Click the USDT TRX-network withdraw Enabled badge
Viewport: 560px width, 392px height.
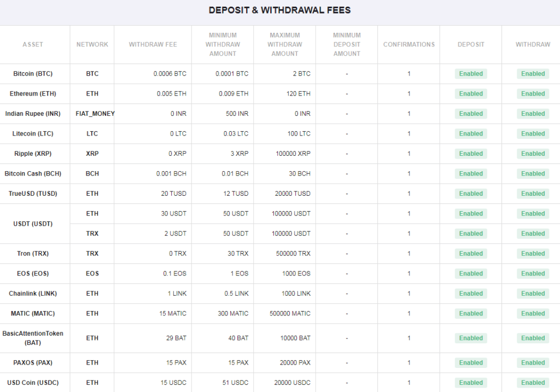coord(533,233)
